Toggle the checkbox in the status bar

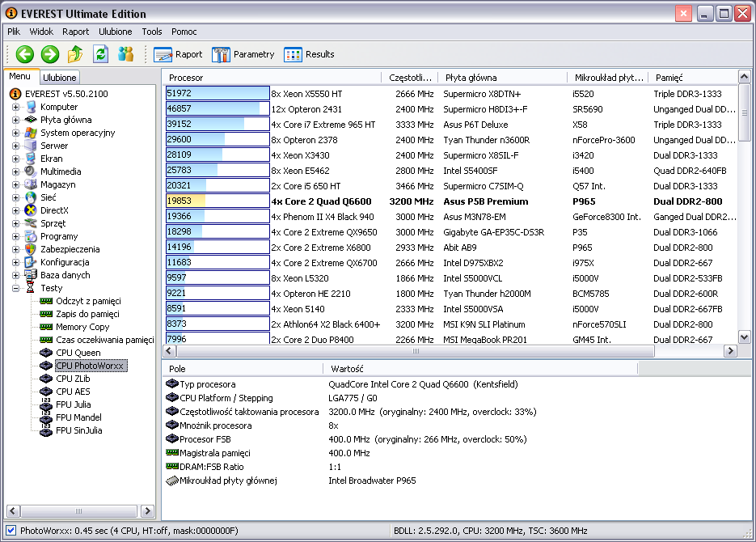click(11, 531)
